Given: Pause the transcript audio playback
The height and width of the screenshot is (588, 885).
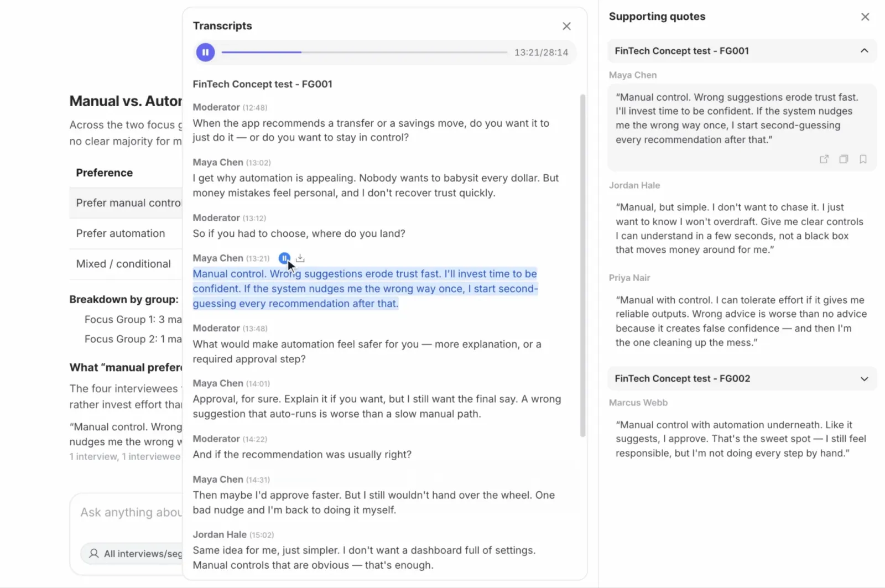Looking at the screenshot, I should point(205,53).
